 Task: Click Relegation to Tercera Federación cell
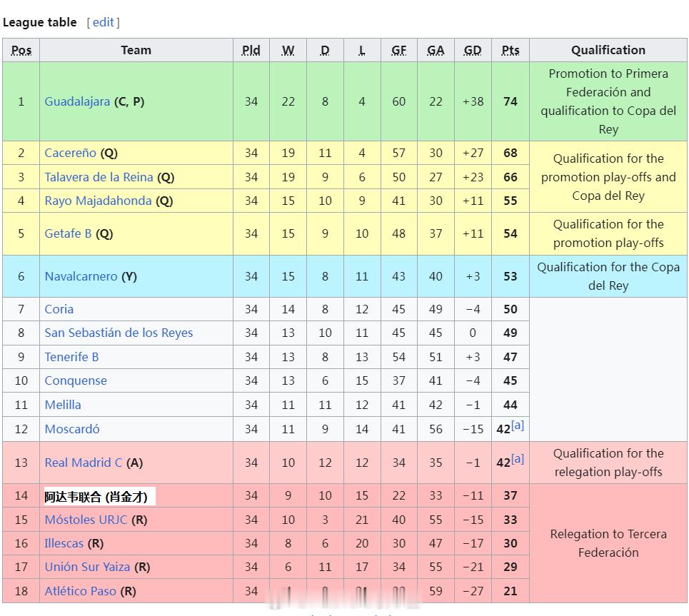pyautogui.click(x=608, y=543)
